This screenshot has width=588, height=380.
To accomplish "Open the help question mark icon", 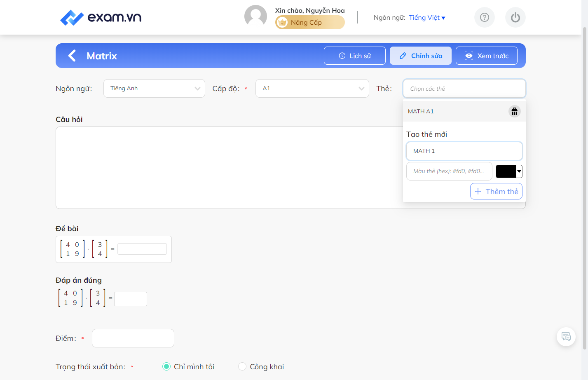I will [x=485, y=17].
